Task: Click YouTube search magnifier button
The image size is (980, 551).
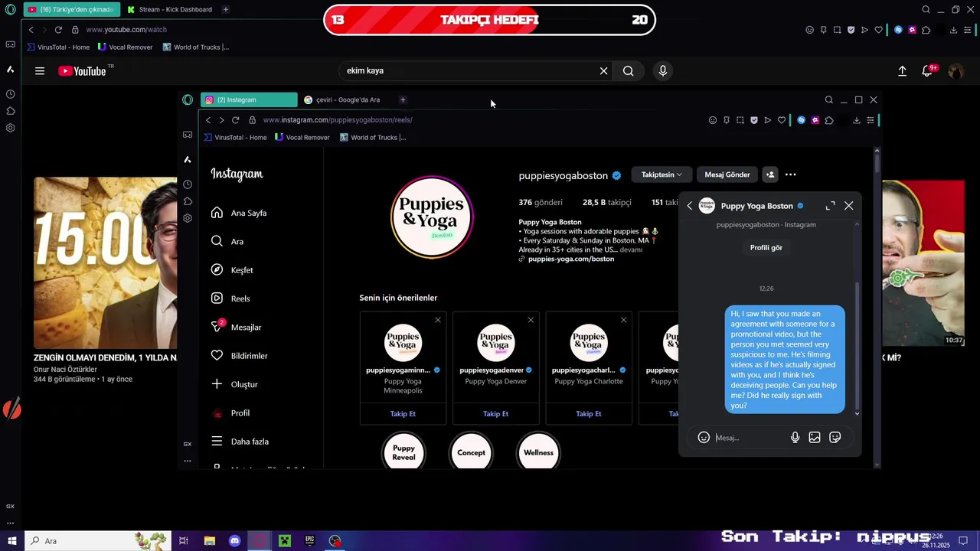Action: click(x=628, y=71)
